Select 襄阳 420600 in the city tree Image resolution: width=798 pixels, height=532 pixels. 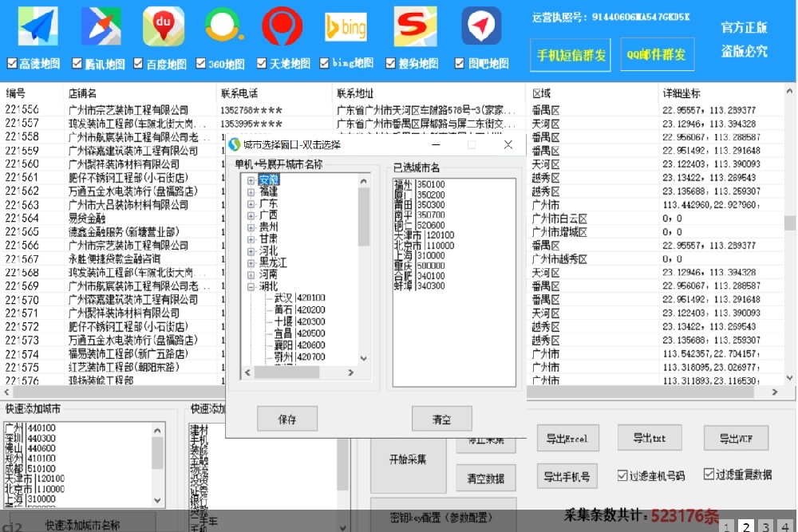(299, 345)
